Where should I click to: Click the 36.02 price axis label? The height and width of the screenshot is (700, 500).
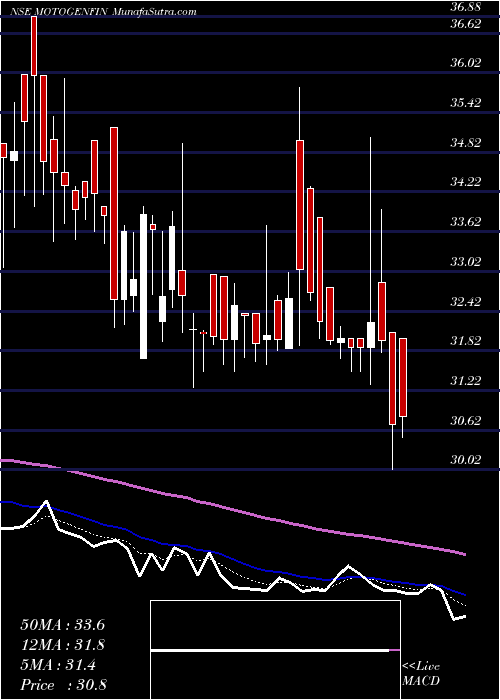pos(465,62)
